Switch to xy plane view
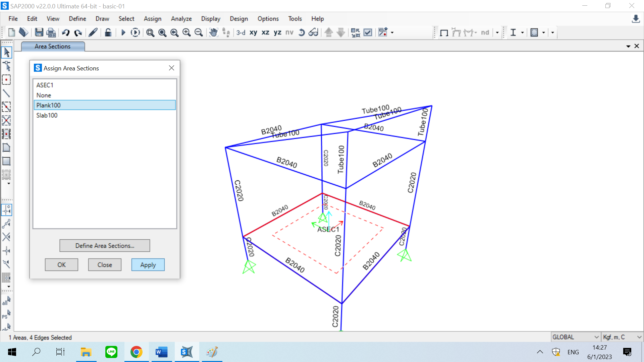The height and width of the screenshot is (362, 644). (x=253, y=33)
